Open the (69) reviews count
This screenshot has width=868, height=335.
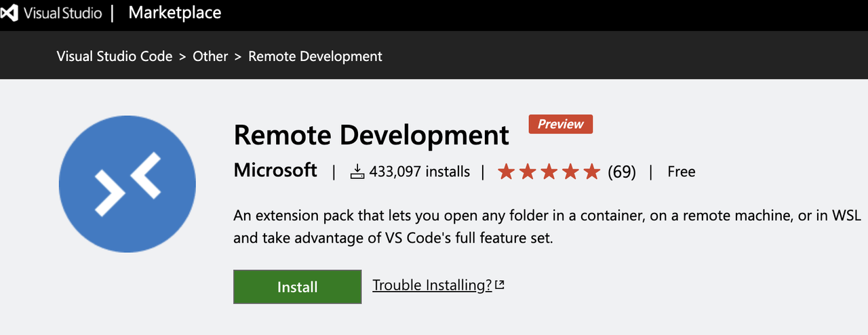pyautogui.click(x=622, y=172)
